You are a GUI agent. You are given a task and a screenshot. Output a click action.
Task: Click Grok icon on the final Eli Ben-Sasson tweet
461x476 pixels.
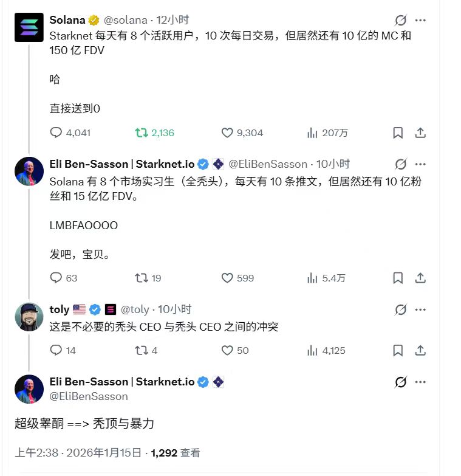401,382
